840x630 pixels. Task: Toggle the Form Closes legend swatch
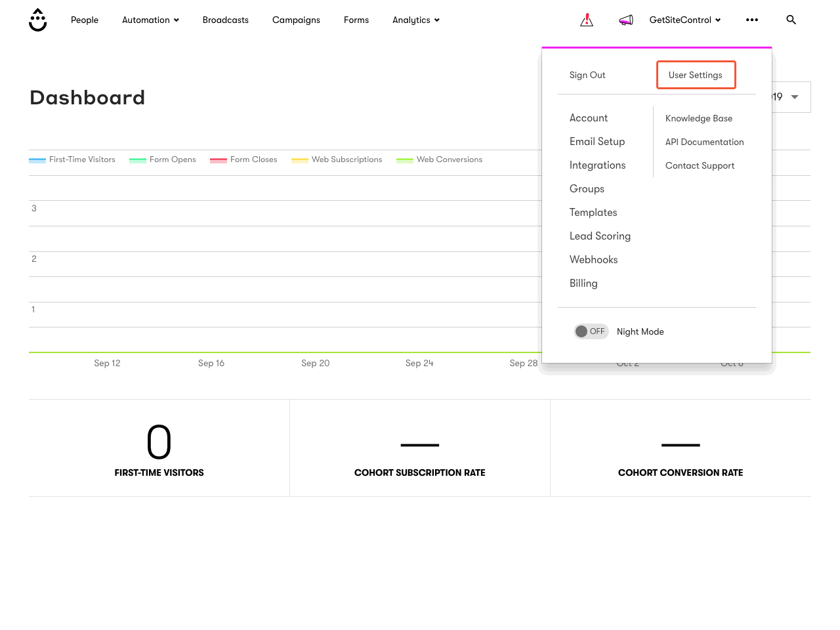pos(219,160)
